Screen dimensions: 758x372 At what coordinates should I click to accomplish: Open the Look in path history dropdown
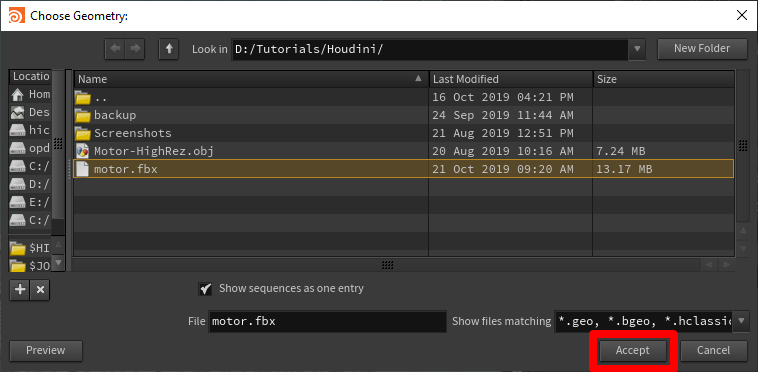pos(637,49)
